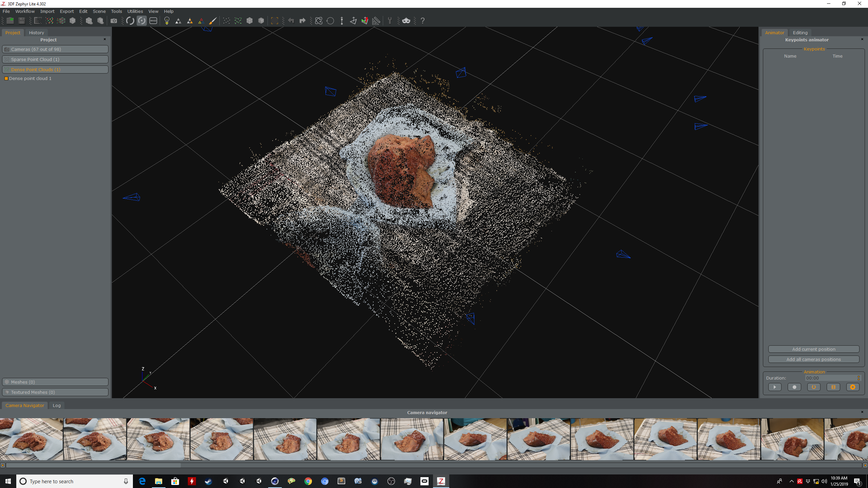868x488 pixels.
Task: Click the lighting/sun tool icon
Action: pos(166,20)
